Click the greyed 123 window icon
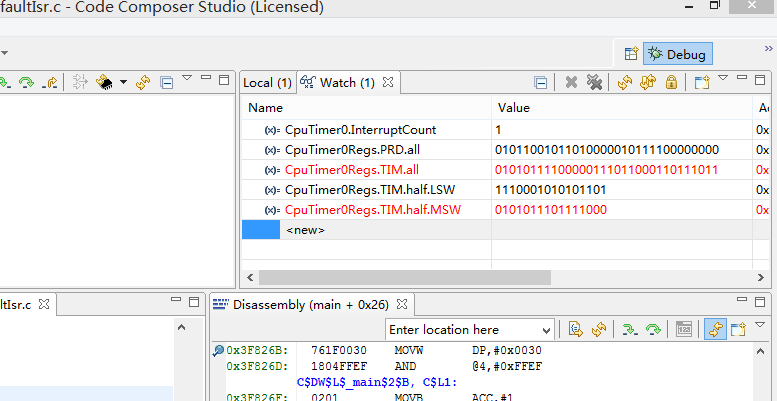This screenshot has height=401, width=777. coord(684,329)
